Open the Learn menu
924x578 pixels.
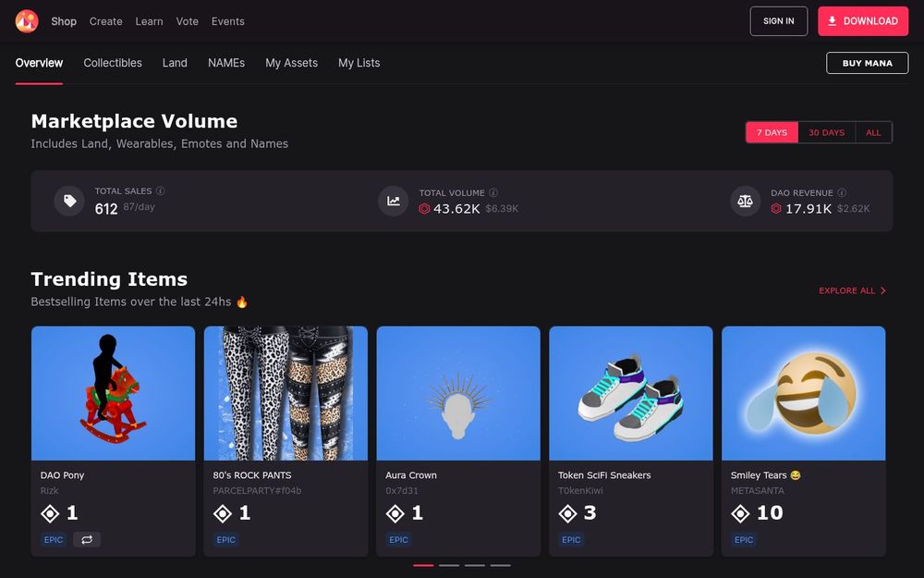tap(149, 21)
